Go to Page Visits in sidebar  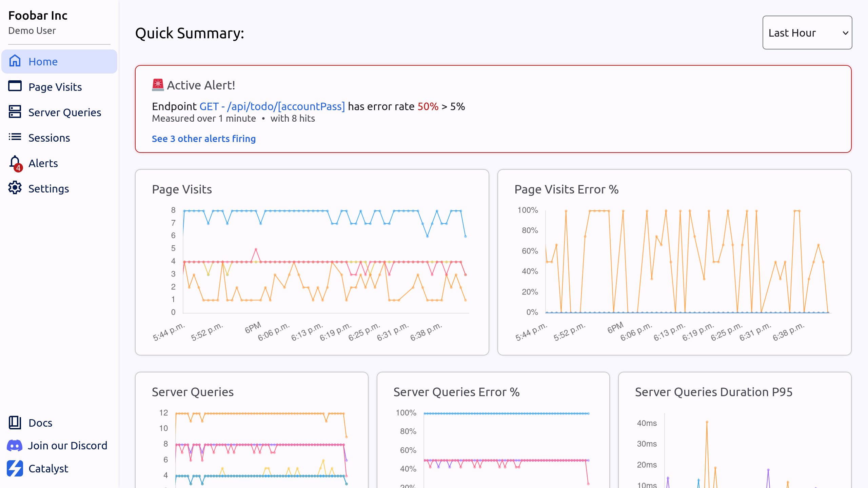55,87
